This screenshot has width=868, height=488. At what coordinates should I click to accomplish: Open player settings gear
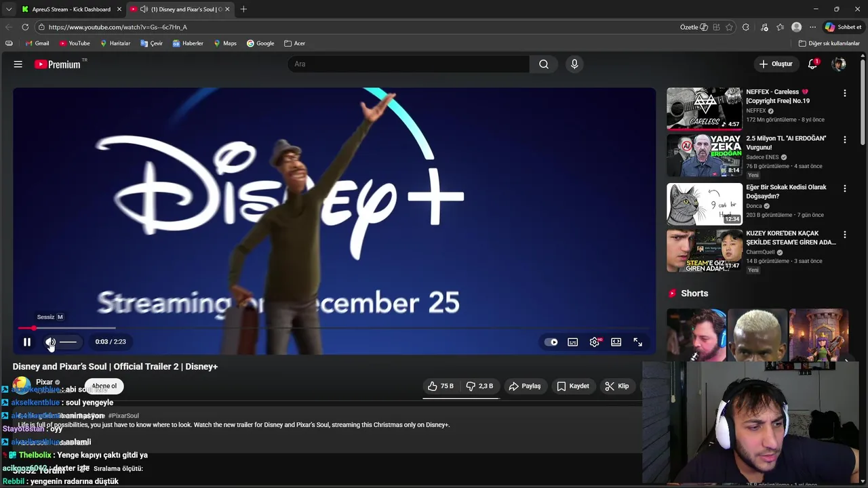click(x=595, y=342)
